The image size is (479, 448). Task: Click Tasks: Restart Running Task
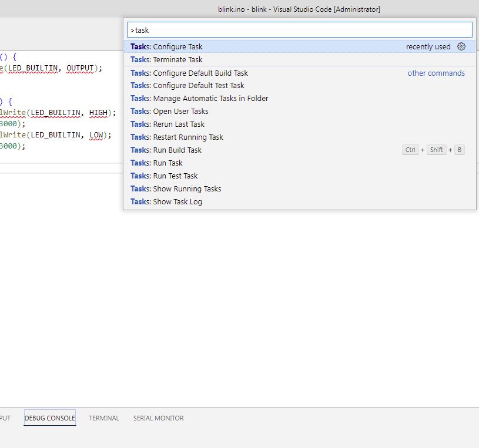[x=177, y=137]
